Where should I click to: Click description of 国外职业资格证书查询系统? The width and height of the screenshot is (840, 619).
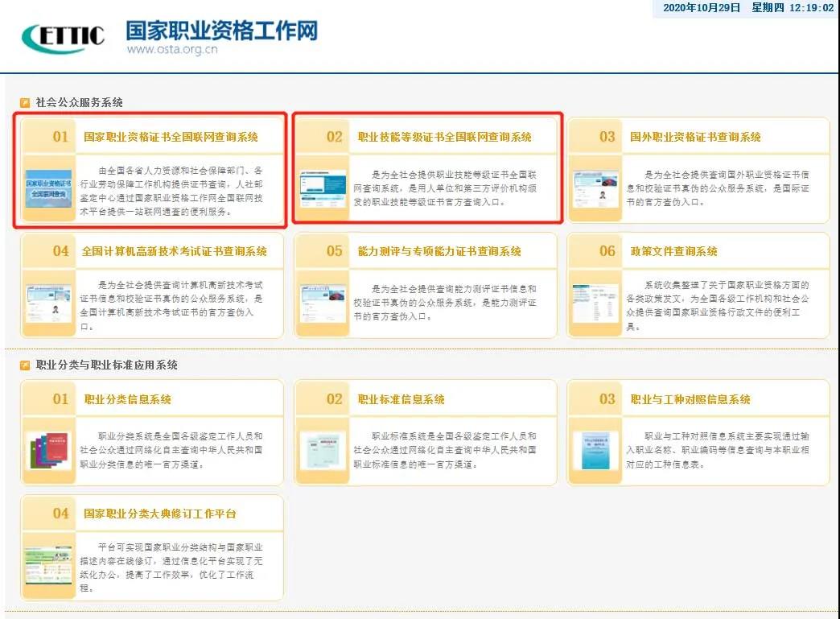pos(718,188)
